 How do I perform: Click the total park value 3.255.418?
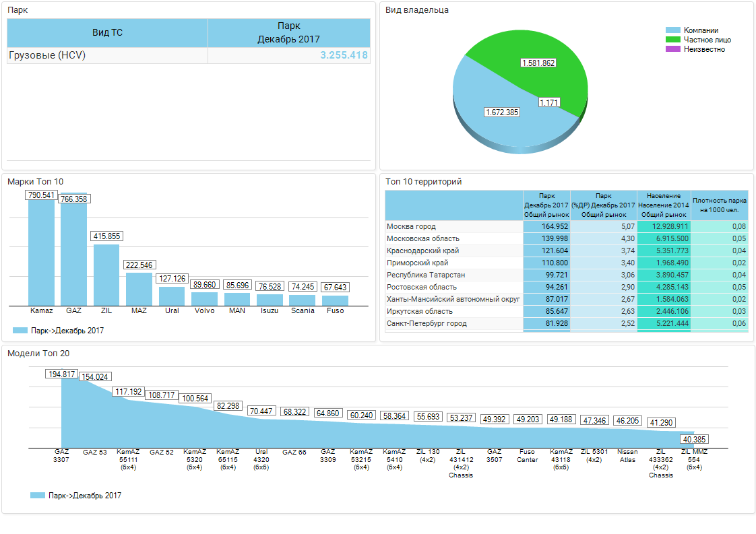click(344, 55)
